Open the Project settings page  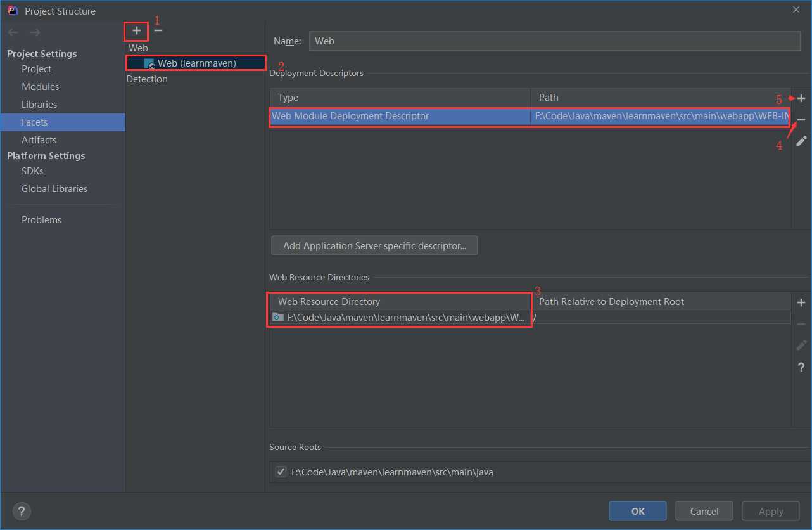point(36,69)
